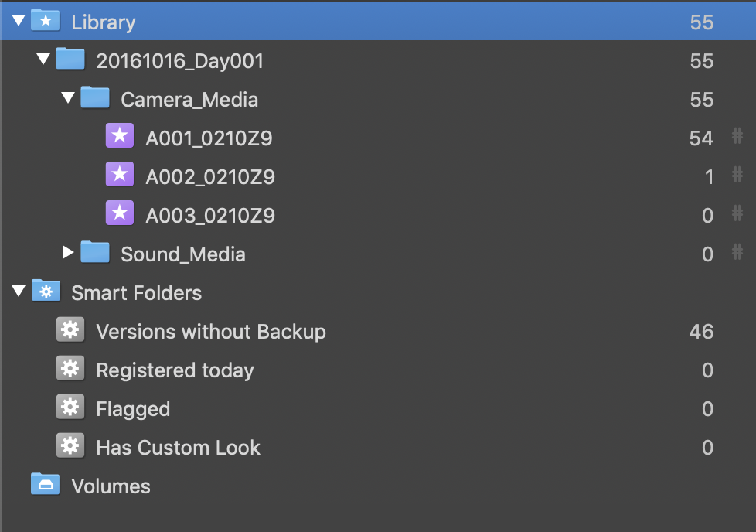This screenshot has height=532, width=756.
Task: Collapse the Camera_Media folder
Action: (x=68, y=98)
